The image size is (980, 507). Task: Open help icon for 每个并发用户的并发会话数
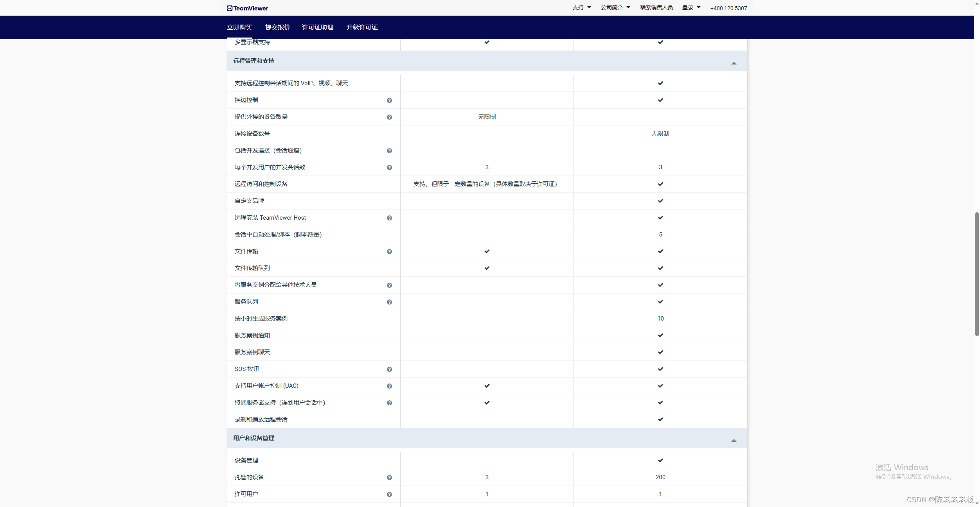click(x=389, y=168)
